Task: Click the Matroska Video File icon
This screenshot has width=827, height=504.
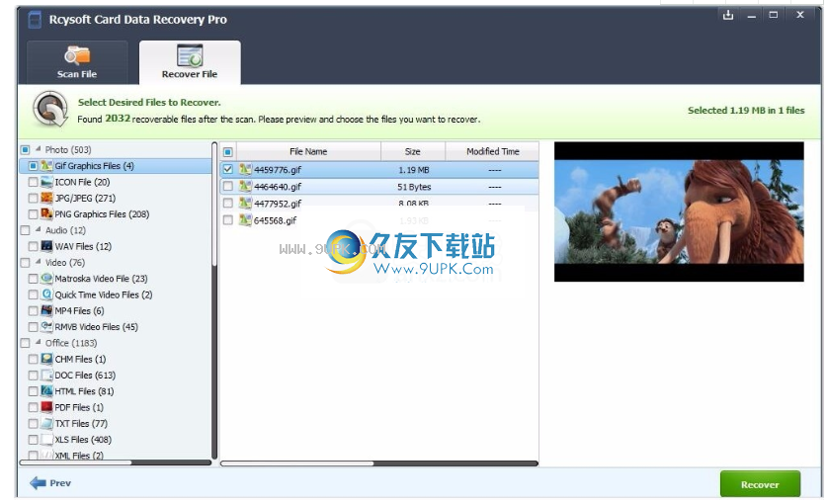Action: point(47,279)
